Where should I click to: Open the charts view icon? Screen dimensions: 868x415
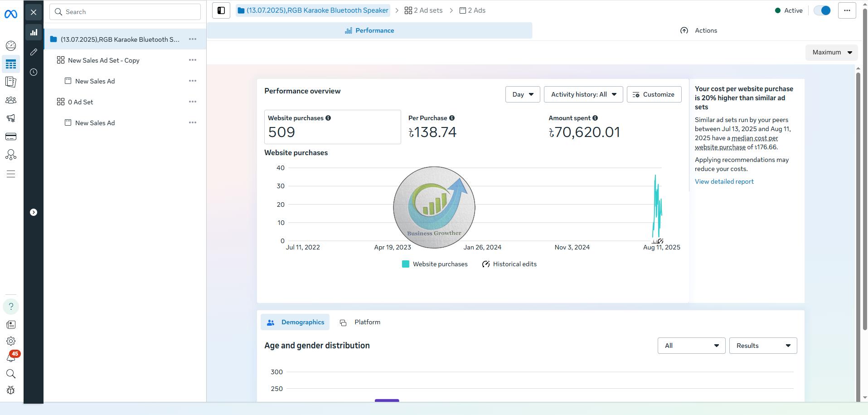(34, 32)
